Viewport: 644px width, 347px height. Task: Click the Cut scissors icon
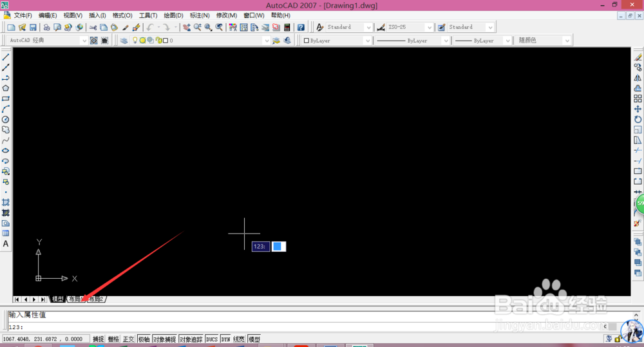click(x=93, y=28)
